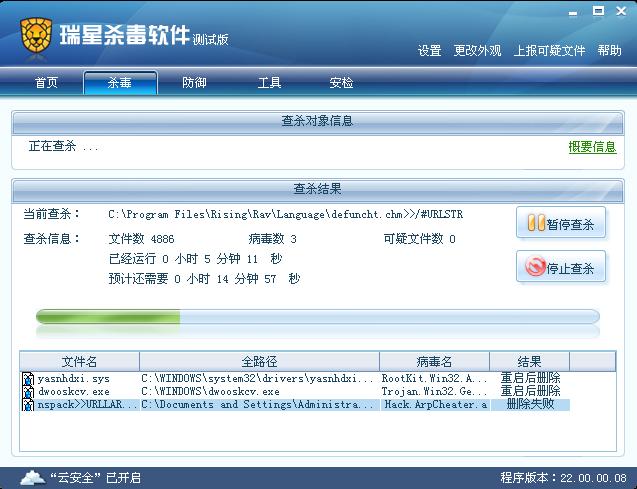This screenshot has height=489, width=637.
Task: Click virus name Hack.ArpCheater.a
Action: click(436, 405)
